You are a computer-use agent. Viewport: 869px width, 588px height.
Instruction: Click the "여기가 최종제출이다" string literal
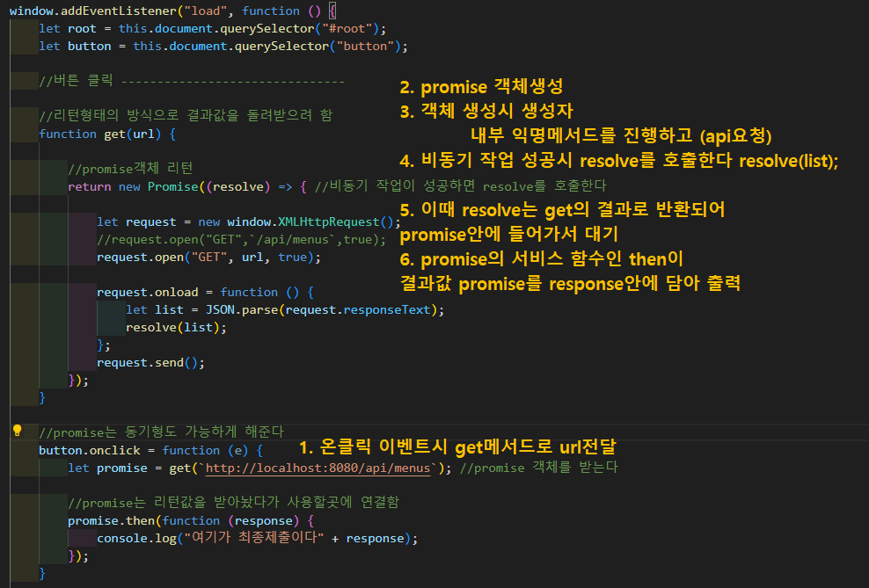pos(254,538)
